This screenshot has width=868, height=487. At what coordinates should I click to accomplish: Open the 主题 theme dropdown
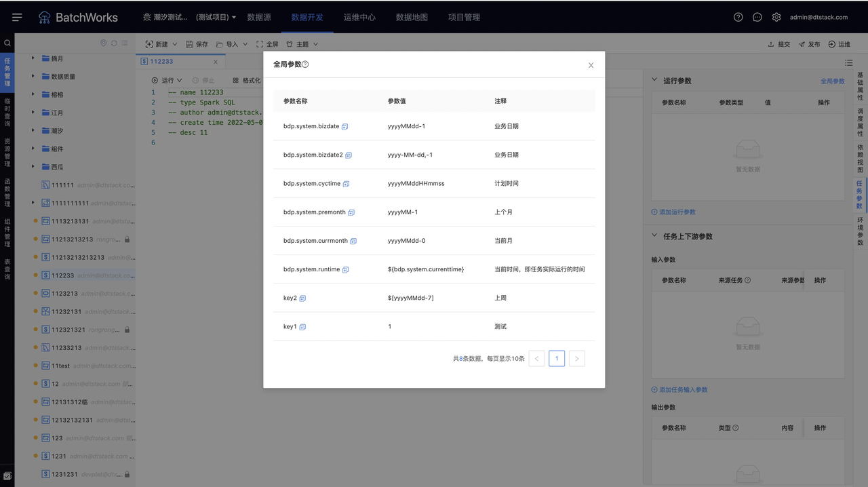tap(302, 44)
